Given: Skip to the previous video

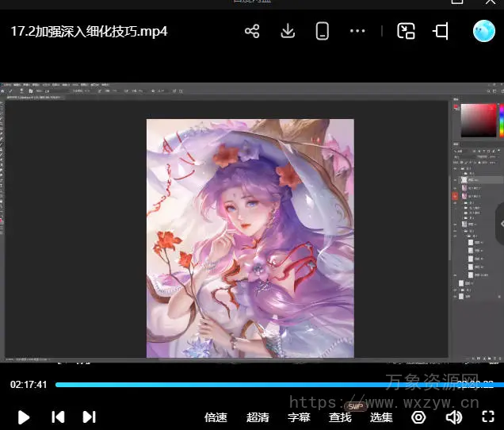Looking at the screenshot, I should point(58,417).
